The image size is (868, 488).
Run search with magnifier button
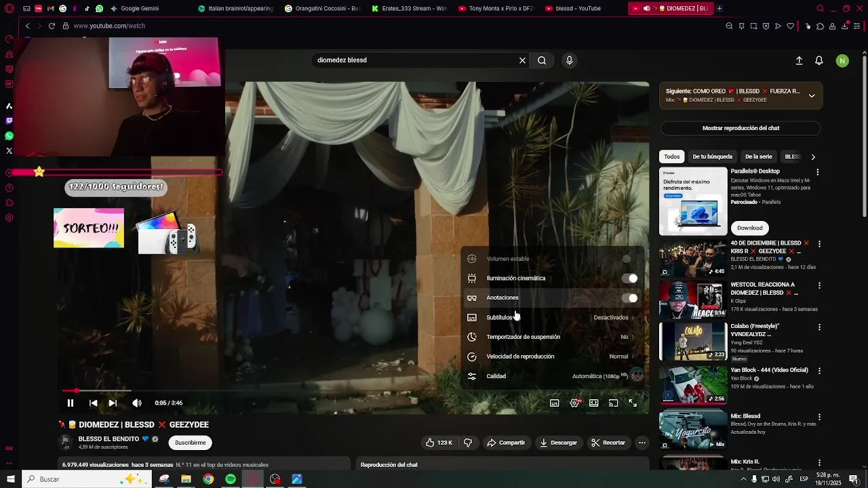click(542, 60)
